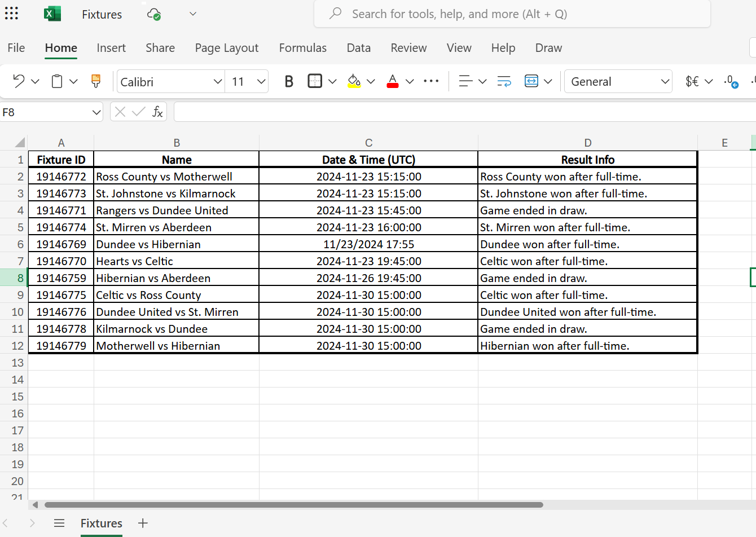The height and width of the screenshot is (537, 756).
Task: Click the decrease decimal places icon
Action: 732,82
